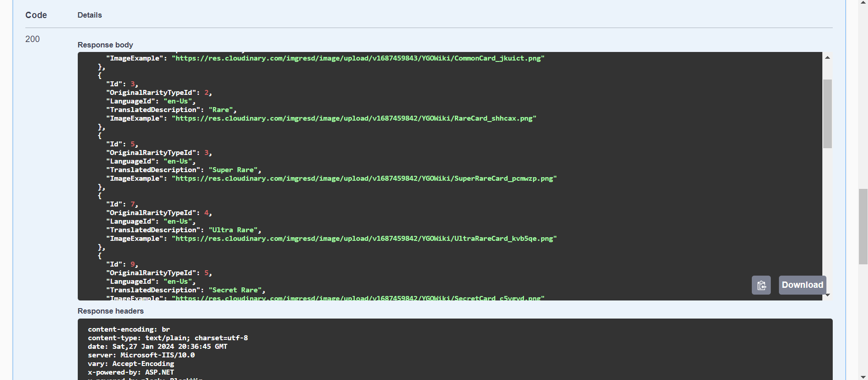
Task: Click the "Id": 5 line
Action: pyautogui.click(x=122, y=144)
